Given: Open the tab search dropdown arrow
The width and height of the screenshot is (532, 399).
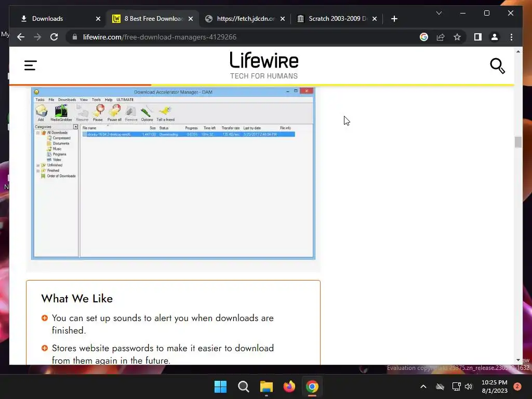Looking at the screenshot, I should click(438, 13).
